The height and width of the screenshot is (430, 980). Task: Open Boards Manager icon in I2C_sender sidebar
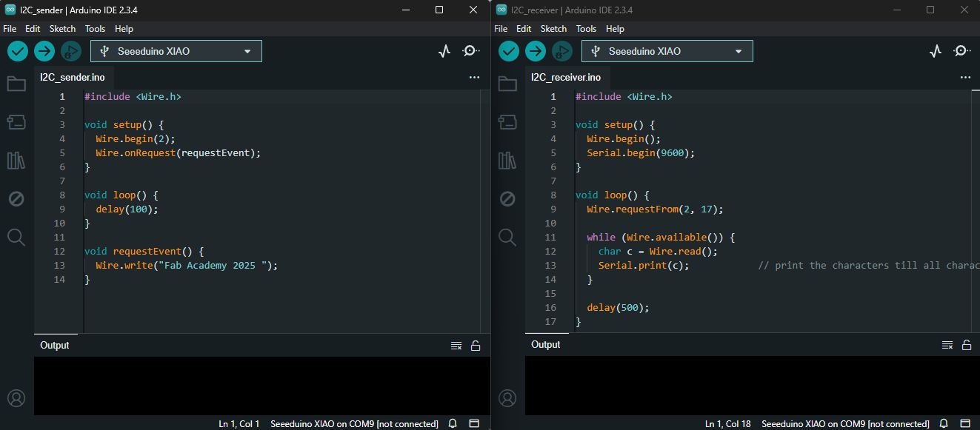[16, 121]
